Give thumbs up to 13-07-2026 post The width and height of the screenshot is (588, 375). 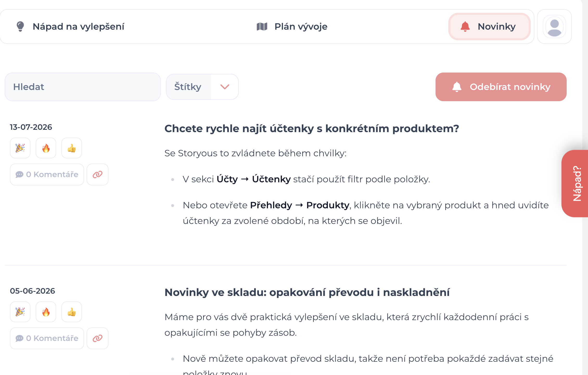[72, 148]
